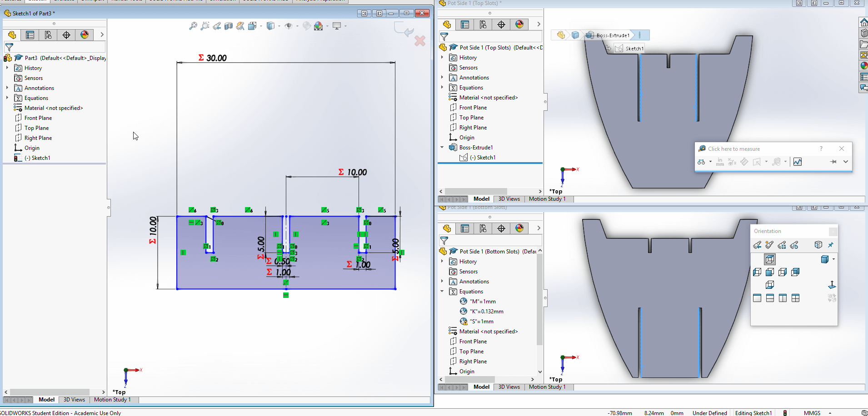Click filter icon in Part3 feature tree
Screen dimensions: 868x416
pos(9,47)
